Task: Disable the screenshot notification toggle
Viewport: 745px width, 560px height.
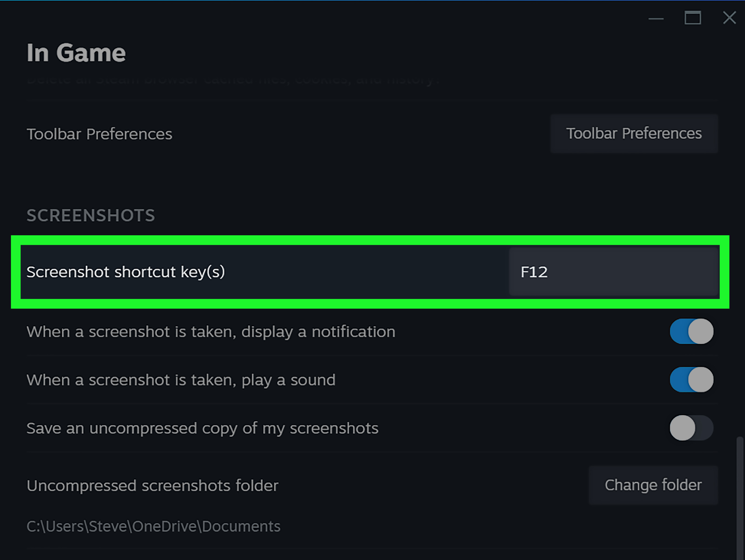Action: 691,331
